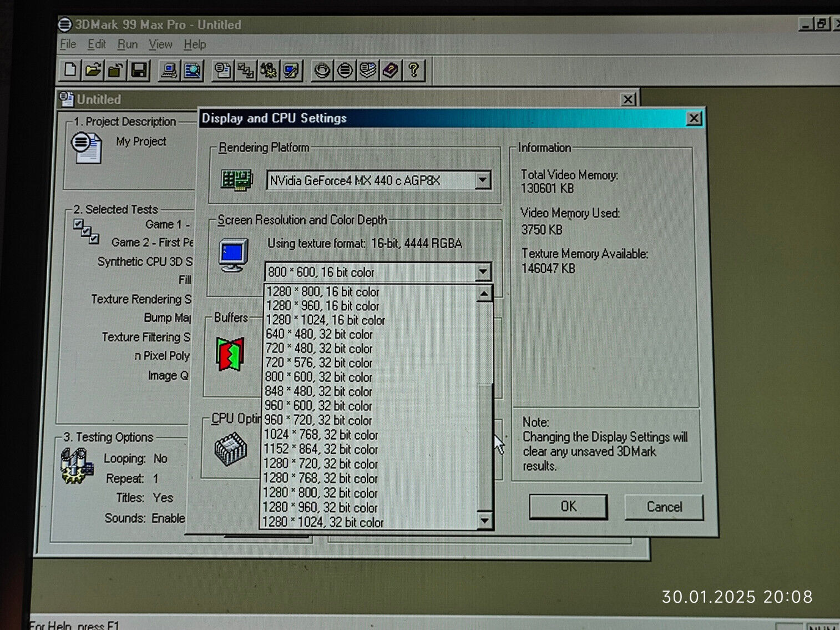The height and width of the screenshot is (630, 840).
Task: Click the Save floppy disk icon
Action: pyautogui.click(x=139, y=70)
